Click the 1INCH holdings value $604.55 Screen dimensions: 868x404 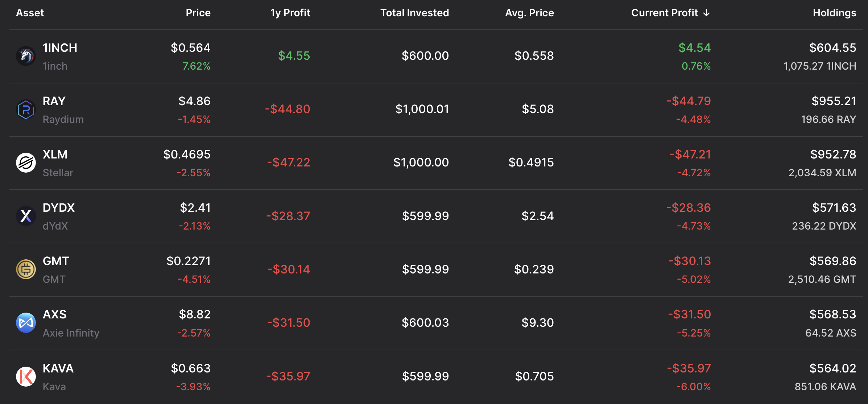coord(832,48)
